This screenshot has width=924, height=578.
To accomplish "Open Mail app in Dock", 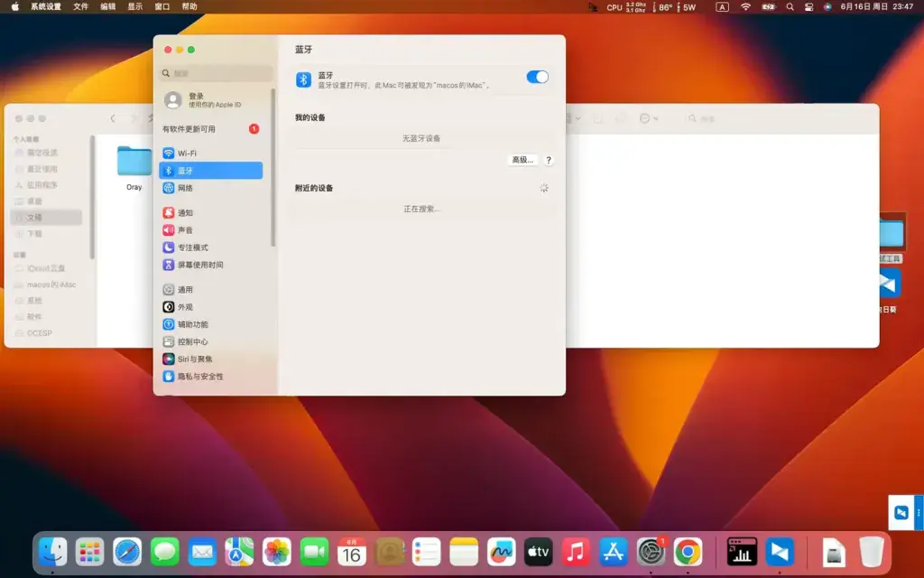I will pyautogui.click(x=202, y=552).
